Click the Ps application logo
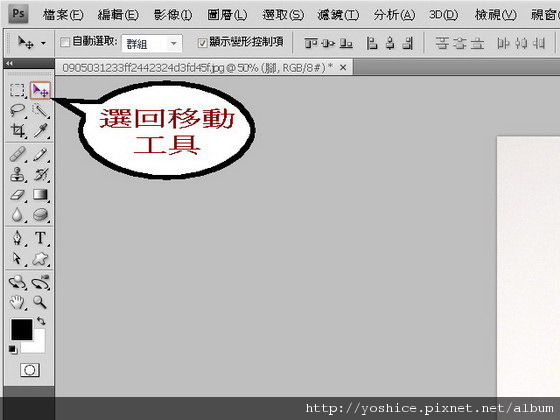This screenshot has width=560, height=420. tap(18, 14)
